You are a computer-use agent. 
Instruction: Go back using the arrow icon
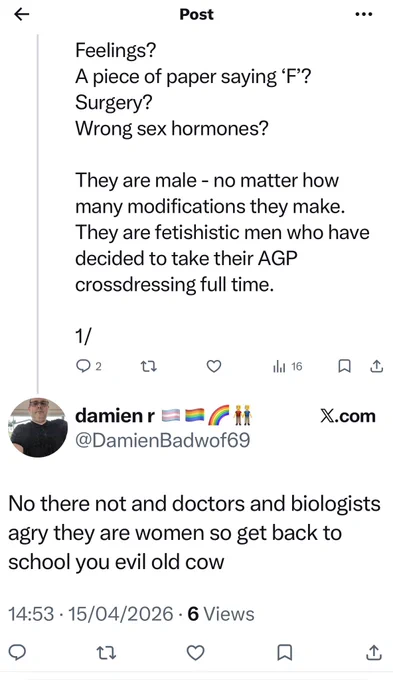(21, 14)
